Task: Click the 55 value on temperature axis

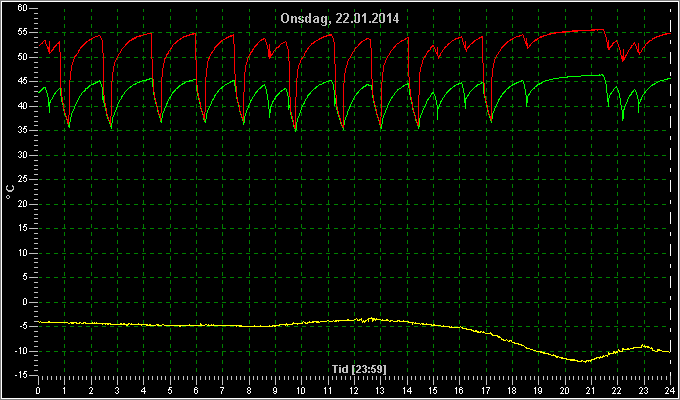Action: 23,33
